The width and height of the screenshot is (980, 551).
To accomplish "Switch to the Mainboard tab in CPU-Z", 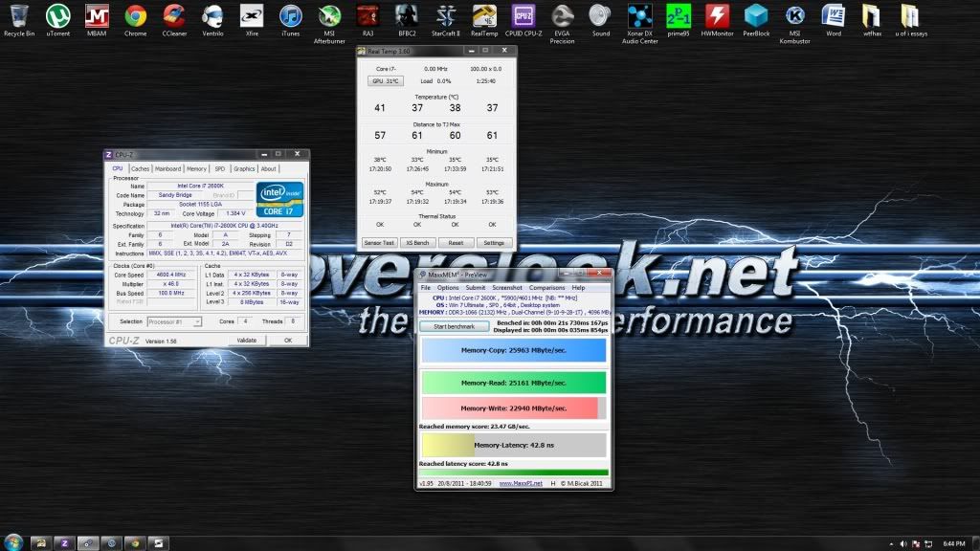I will click(x=167, y=168).
